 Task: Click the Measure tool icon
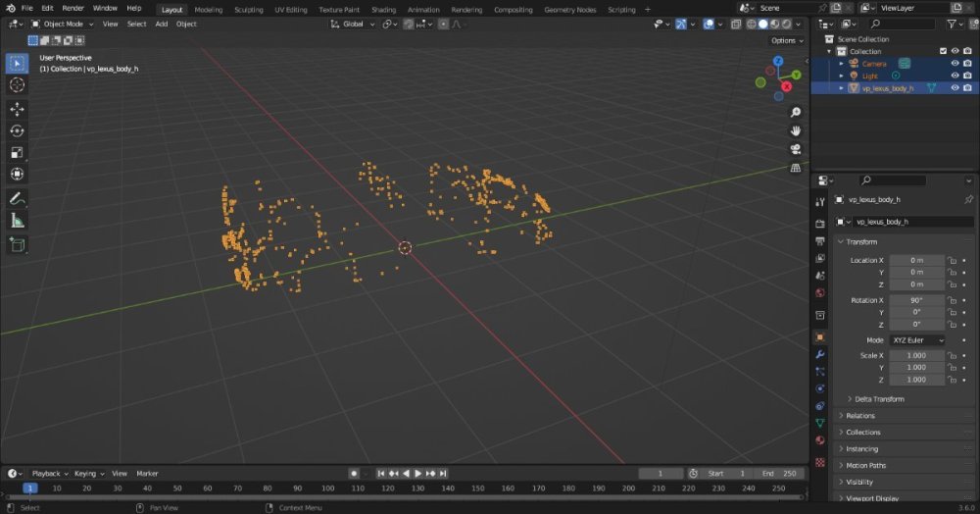tap(17, 221)
